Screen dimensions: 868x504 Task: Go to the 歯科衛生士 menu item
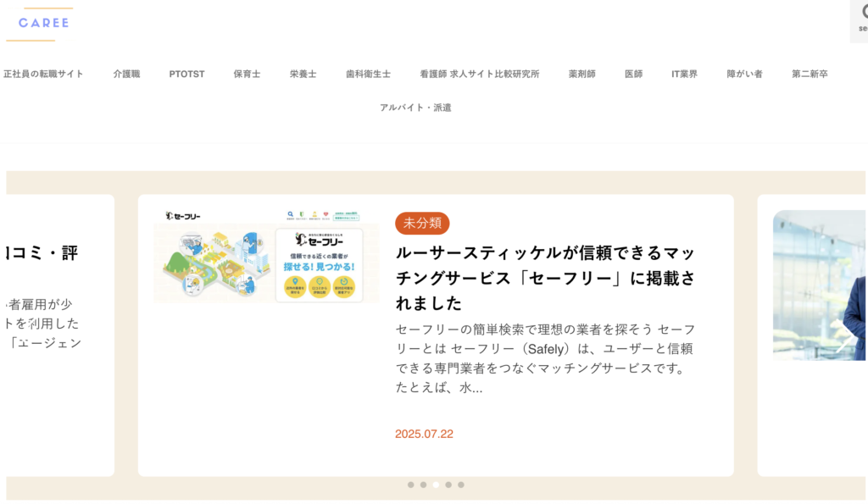coord(368,74)
